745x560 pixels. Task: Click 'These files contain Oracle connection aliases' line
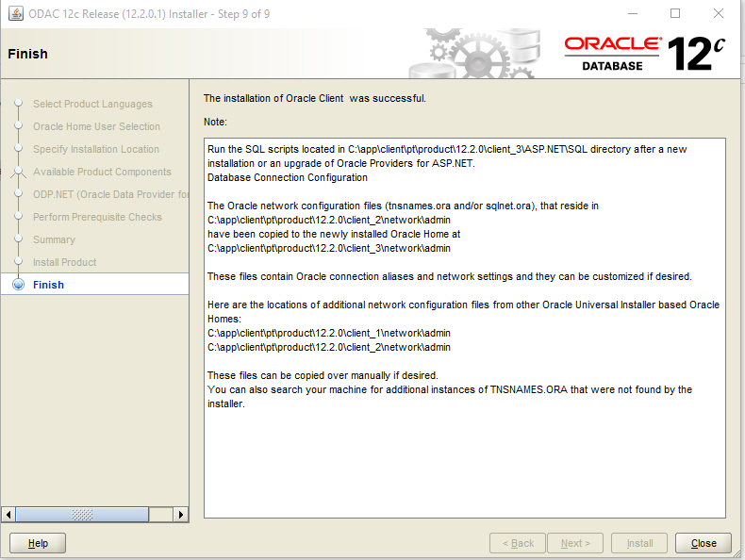(450, 276)
